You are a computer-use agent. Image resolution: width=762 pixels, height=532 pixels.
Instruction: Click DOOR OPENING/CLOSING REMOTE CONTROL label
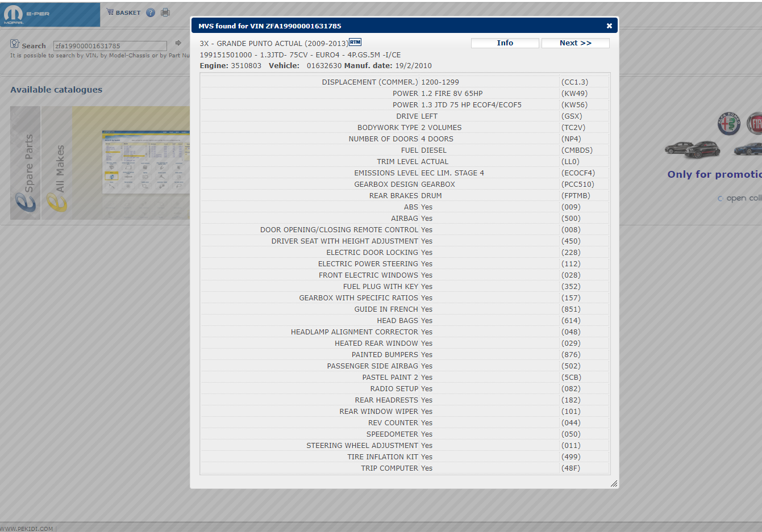(x=339, y=230)
